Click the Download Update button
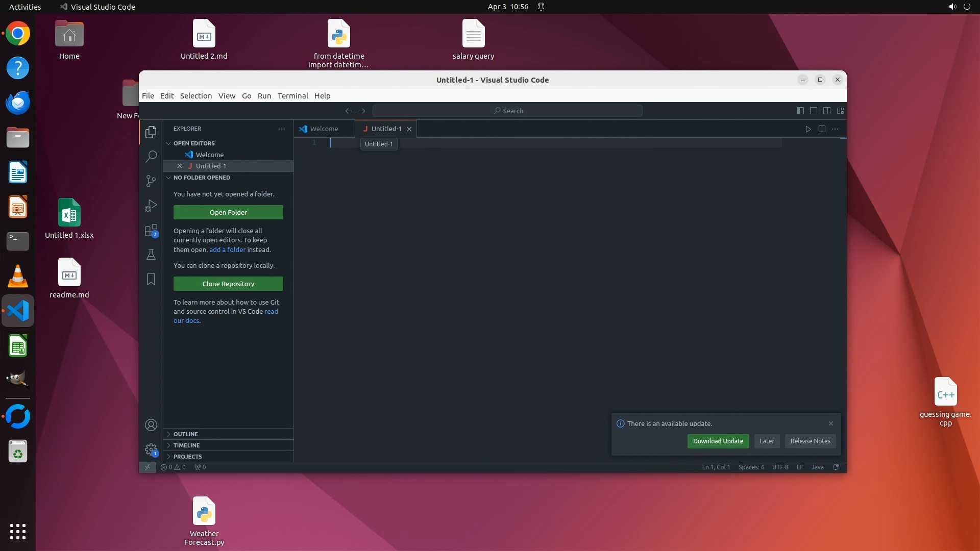This screenshot has width=980, height=551. (x=718, y=441)
